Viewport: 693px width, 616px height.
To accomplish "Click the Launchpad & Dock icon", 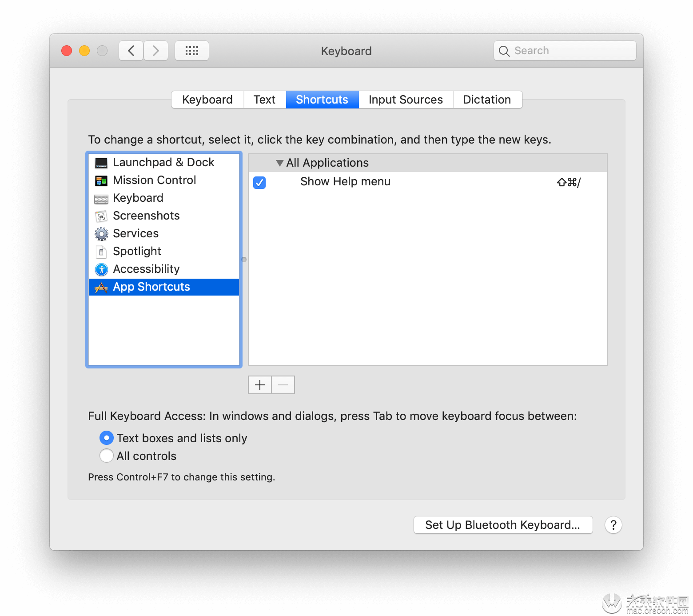I will coord(101,163).
